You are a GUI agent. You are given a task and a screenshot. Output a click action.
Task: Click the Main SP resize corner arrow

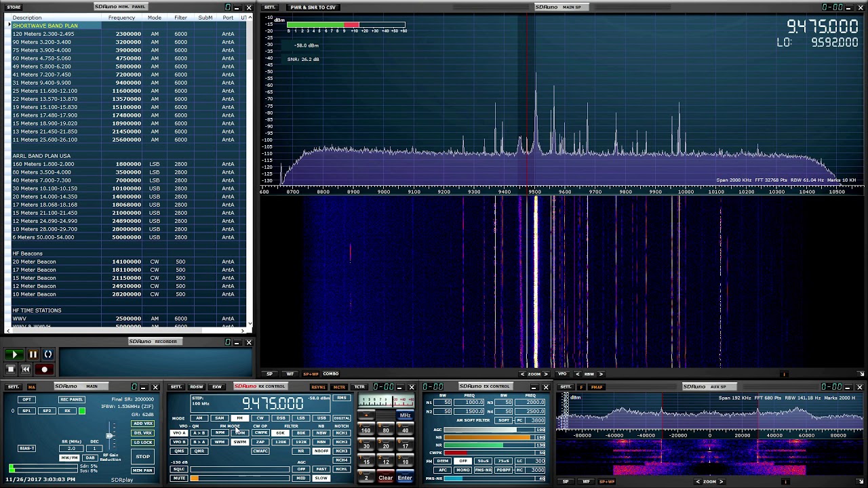(861, 374)
